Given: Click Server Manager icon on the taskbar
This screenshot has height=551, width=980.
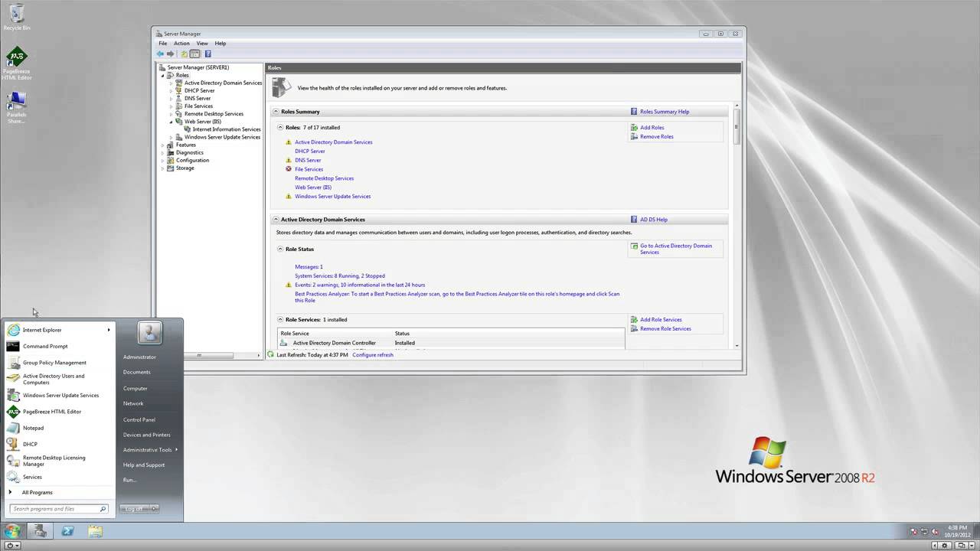Looking at the screenshot, I should 40,531.
